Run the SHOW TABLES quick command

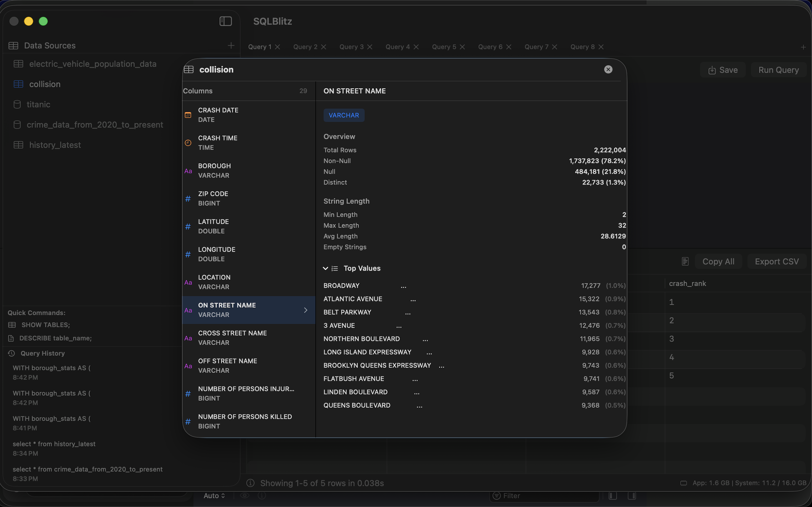(x=46, y=324)
